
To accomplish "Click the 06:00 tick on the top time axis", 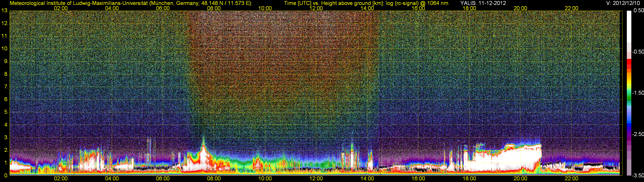I will (x=163, y=8).
